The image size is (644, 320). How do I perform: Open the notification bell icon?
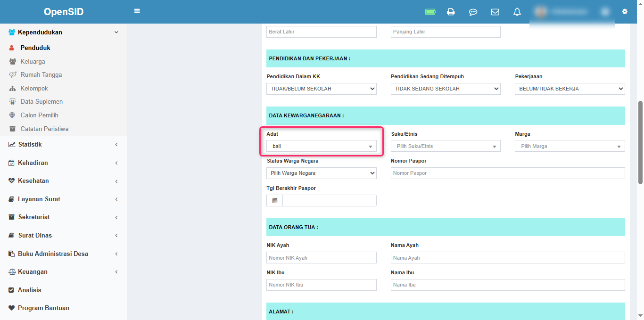click(x=517, y=12)
